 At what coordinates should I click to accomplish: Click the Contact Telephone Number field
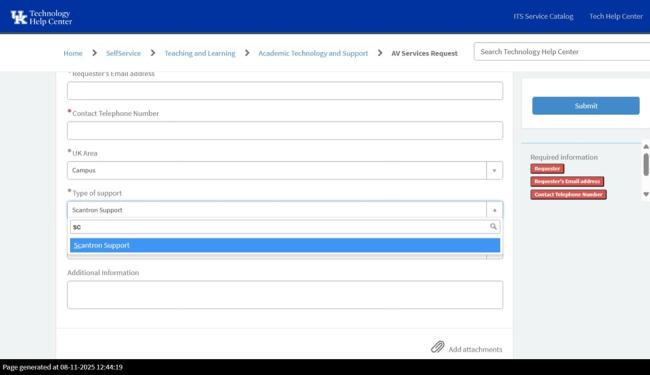(285, 131)
